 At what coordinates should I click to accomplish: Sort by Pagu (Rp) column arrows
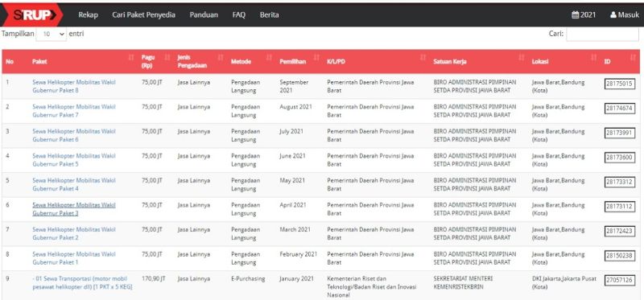pyautogui.click(x=167, y=57)
